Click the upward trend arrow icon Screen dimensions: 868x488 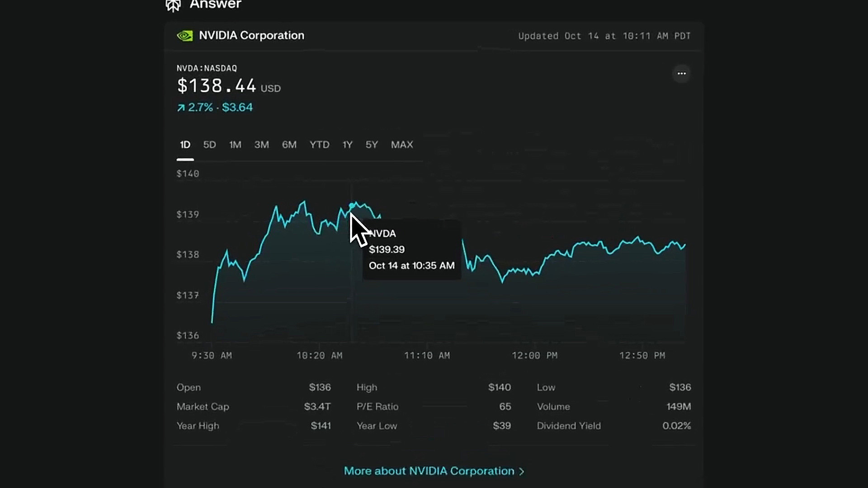[181, 108]
